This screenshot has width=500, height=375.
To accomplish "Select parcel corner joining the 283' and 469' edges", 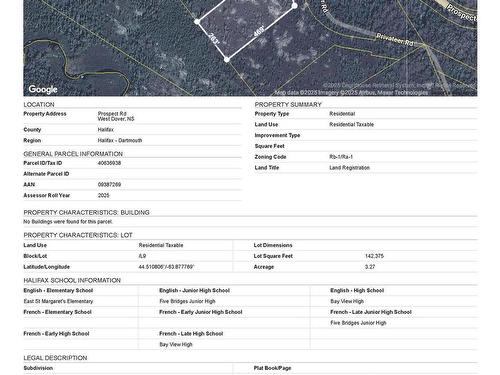I will point(227,60).
